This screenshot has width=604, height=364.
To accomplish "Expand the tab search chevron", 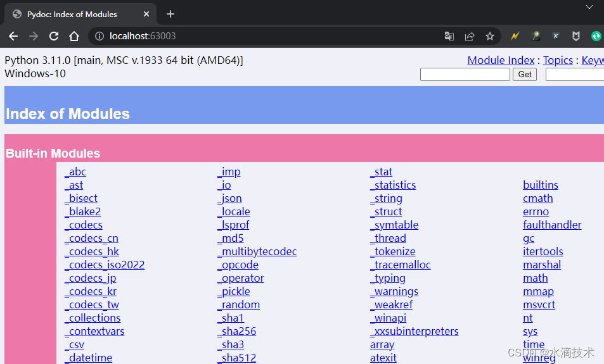I will click(x=589, y=7).
